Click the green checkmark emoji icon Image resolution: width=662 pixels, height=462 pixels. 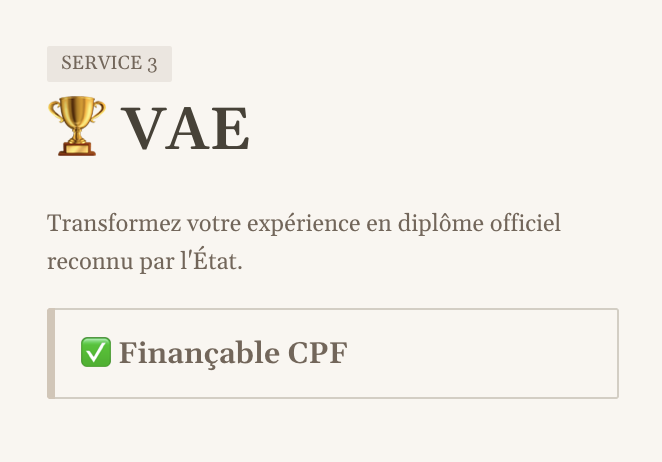(x=96, y=352)
